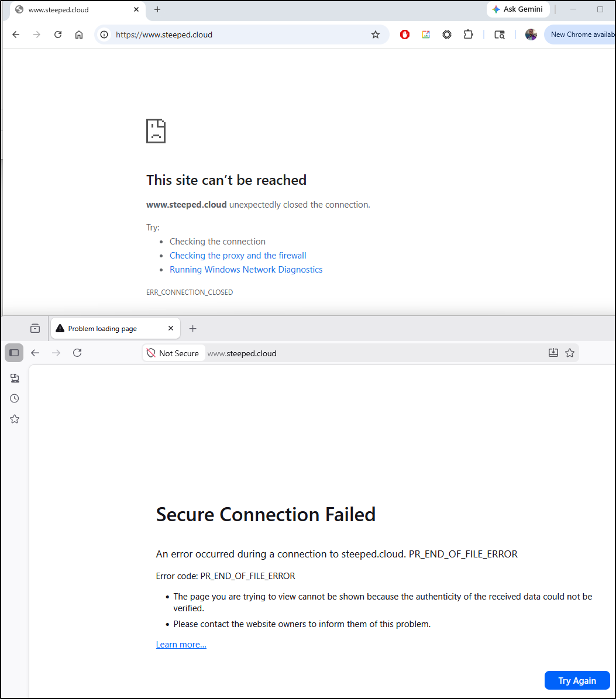
Task: Open Firefox bookmarks from the sidebar star icon
Action: (x=15, y=419)
